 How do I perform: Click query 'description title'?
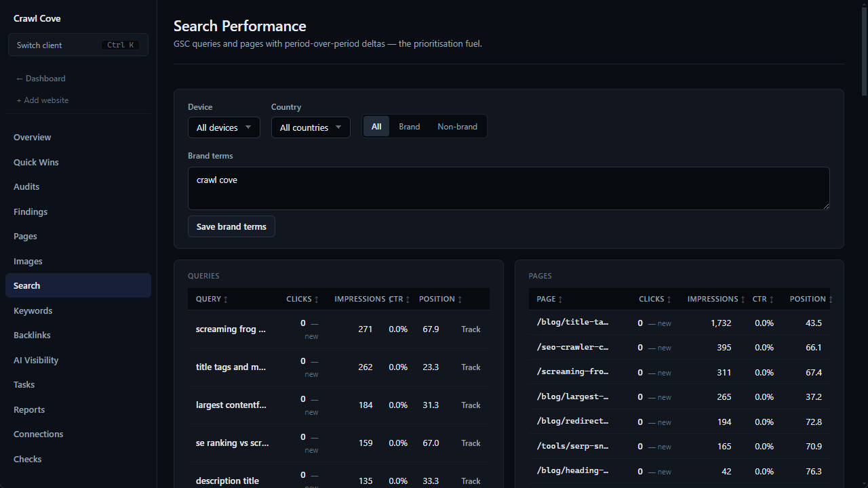[227, 481]
